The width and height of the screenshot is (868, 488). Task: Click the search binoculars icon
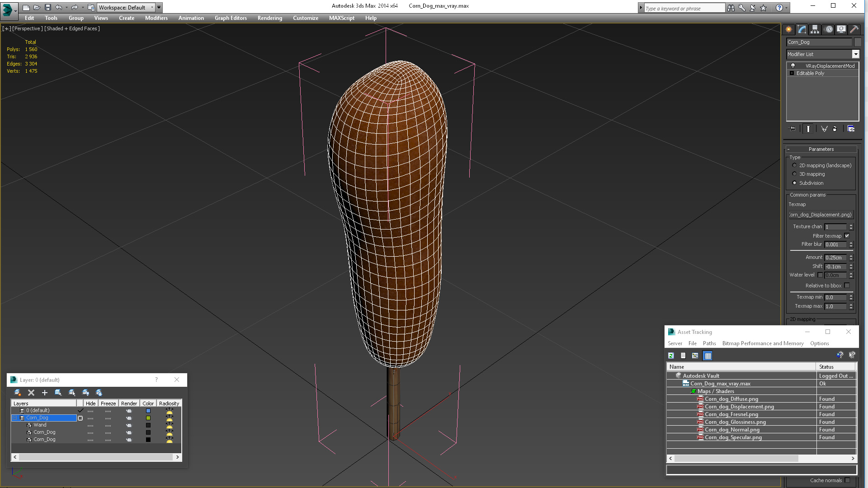click(731, 8)
